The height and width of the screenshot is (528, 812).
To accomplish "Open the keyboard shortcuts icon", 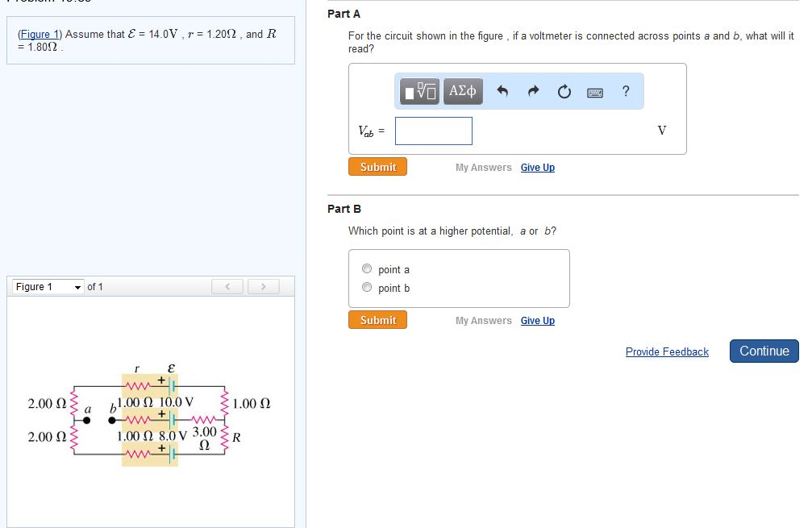I will [594, 91].
